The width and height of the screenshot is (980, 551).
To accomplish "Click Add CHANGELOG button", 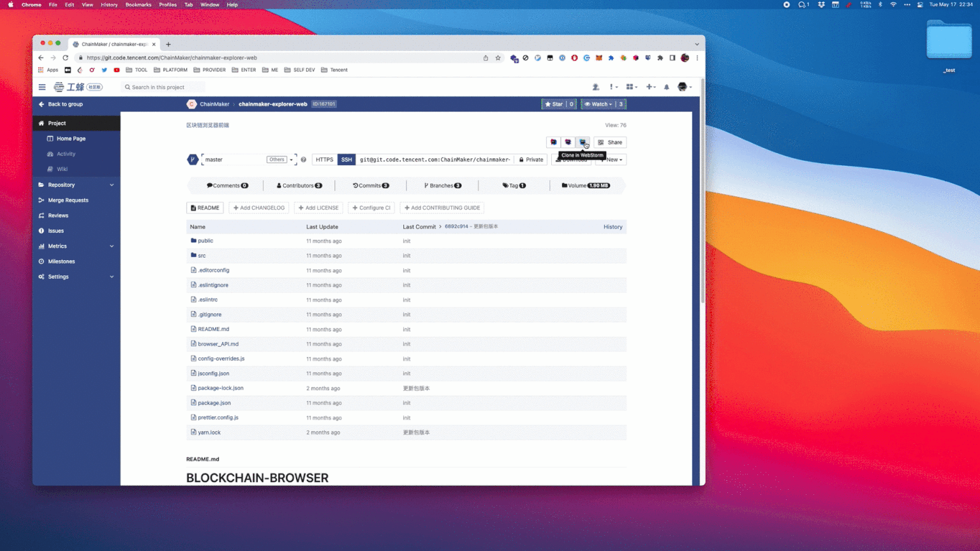I will (259, 208).
